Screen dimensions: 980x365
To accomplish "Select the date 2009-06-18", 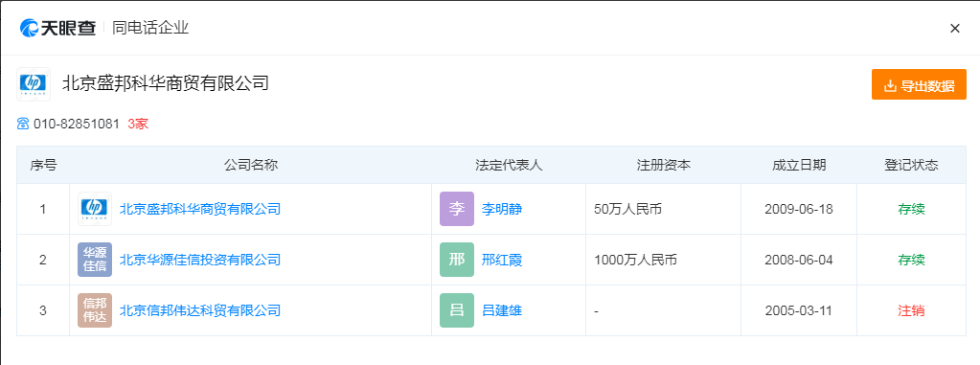I will coord(799,210).
